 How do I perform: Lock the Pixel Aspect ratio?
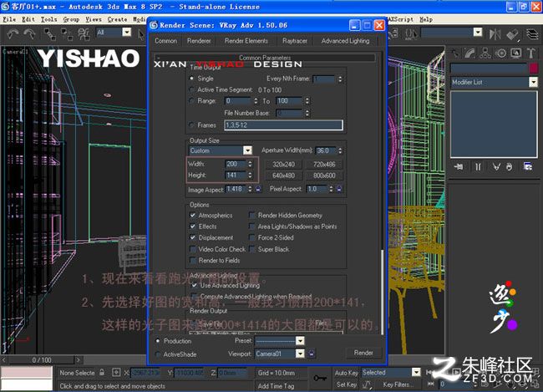click(339, 189)
